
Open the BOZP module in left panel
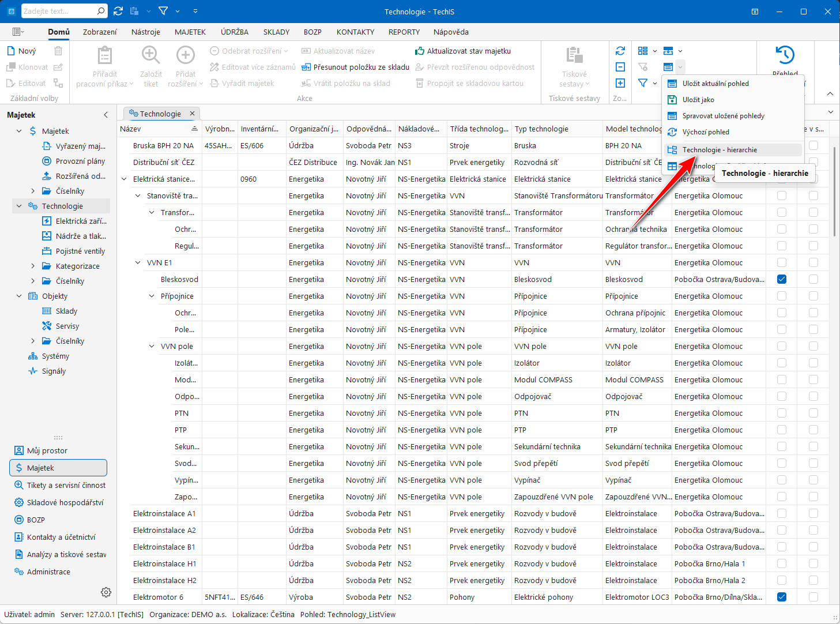[58, 520]
